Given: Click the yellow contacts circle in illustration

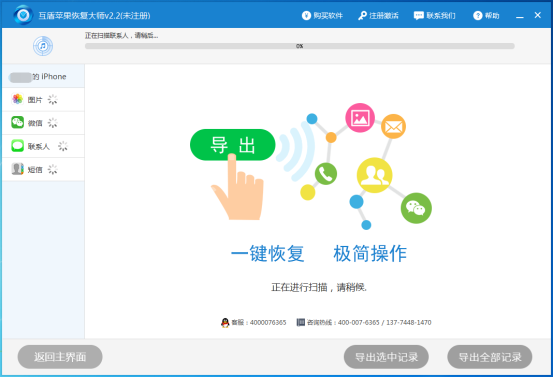Looking at the screenshot, I should click(x=374, y=175).
